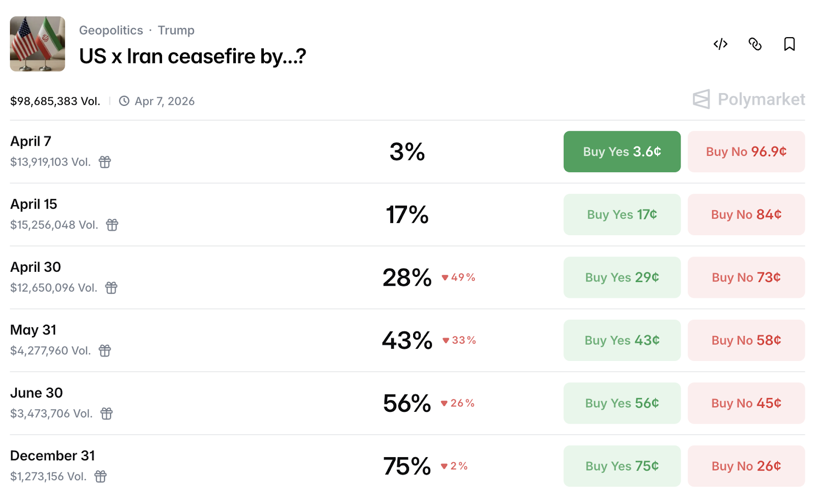Buy No at 73¢ for April 30
Viewport: 815px width, 504px height.
746,277
